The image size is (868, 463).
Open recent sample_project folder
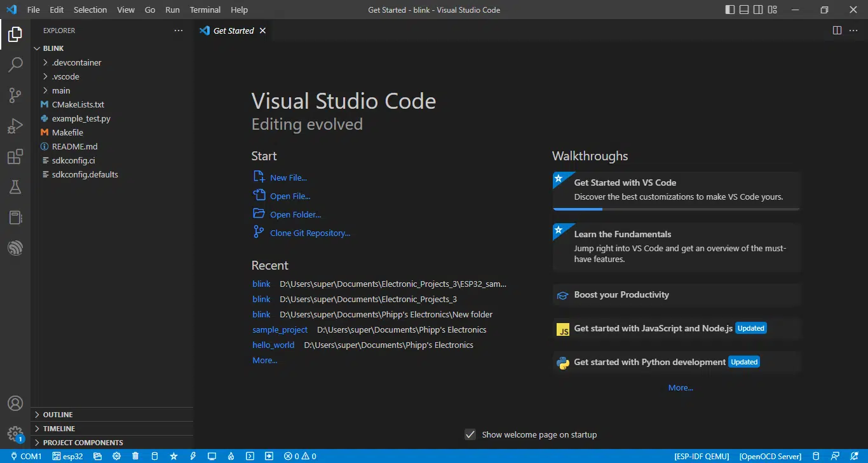[280, 329]
